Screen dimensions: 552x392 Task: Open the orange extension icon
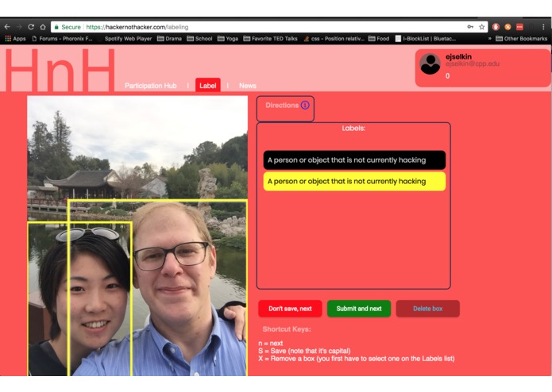tap(508, 27)
